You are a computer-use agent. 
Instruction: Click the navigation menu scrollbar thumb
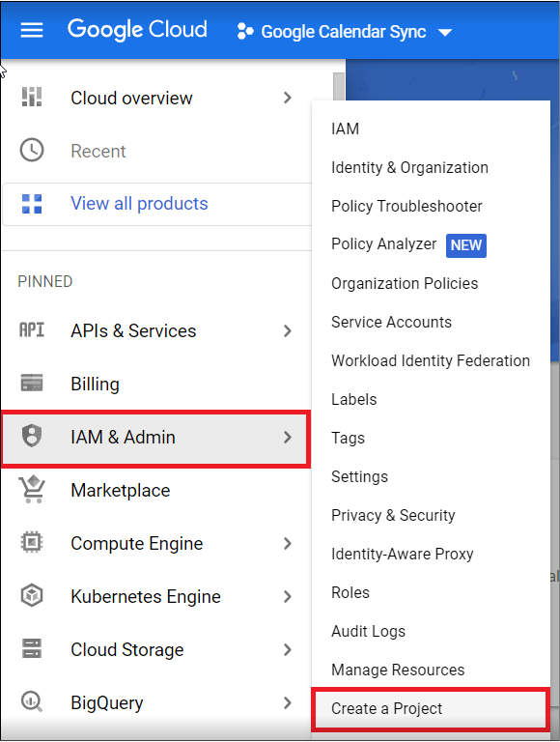pos(339,86)
